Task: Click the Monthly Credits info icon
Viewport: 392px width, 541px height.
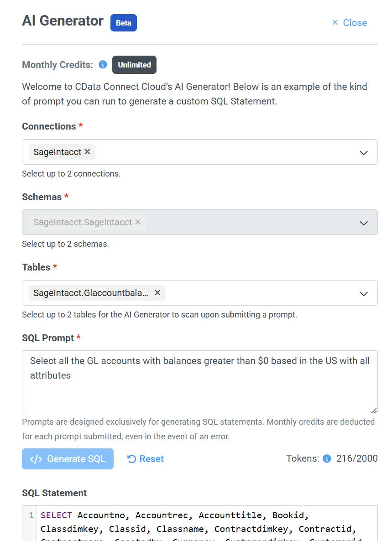Action: coord(102,64)
